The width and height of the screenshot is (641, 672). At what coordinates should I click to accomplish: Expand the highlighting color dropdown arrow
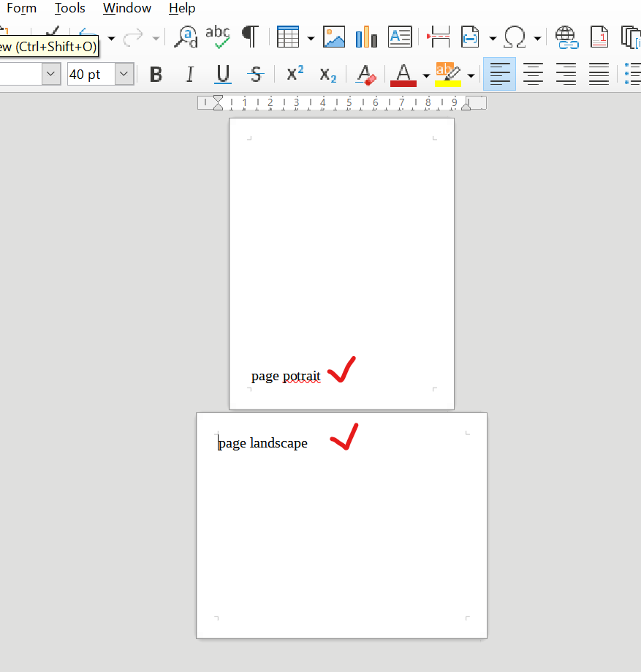pos(471,75)
